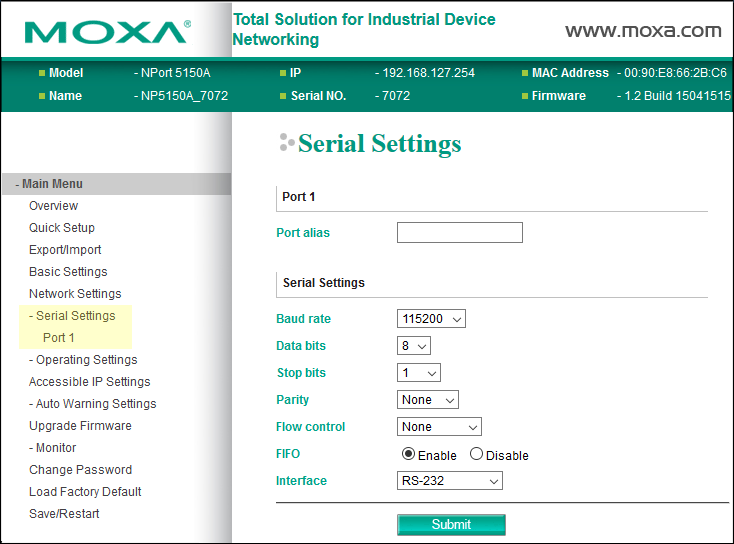
Task: Open the Save/Restart page
Action: [64, 514]
